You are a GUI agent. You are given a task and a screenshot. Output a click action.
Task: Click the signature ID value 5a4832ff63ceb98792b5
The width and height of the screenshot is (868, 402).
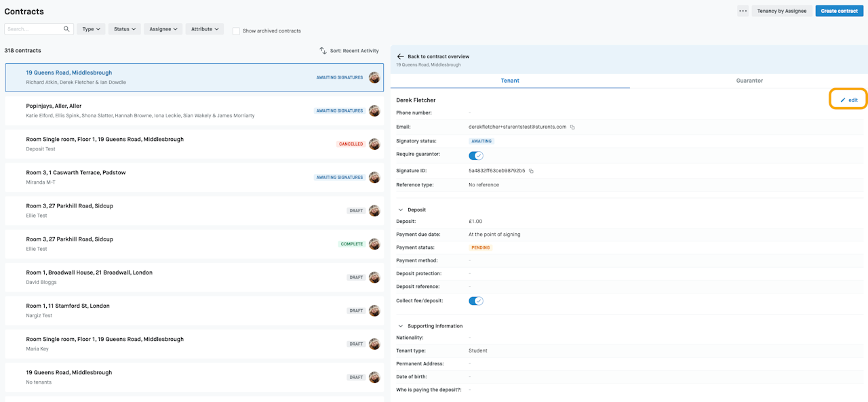coord(497,171)
